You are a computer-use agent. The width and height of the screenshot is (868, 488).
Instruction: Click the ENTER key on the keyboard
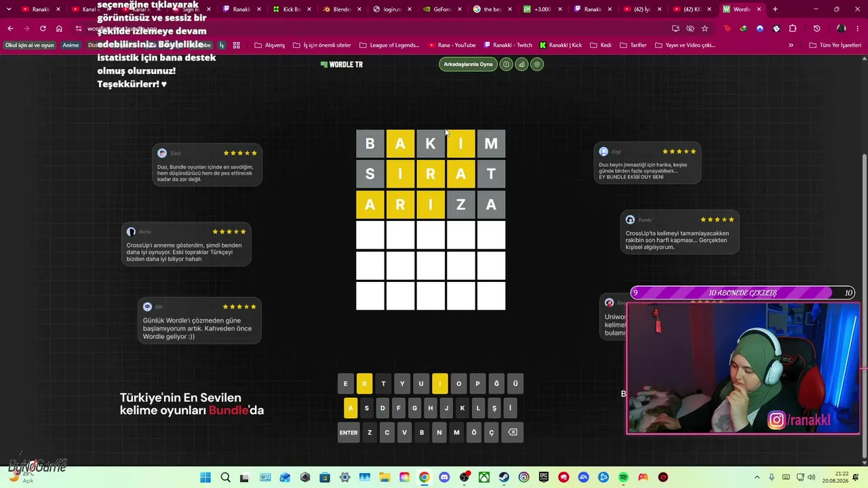(x=349, y=432)
